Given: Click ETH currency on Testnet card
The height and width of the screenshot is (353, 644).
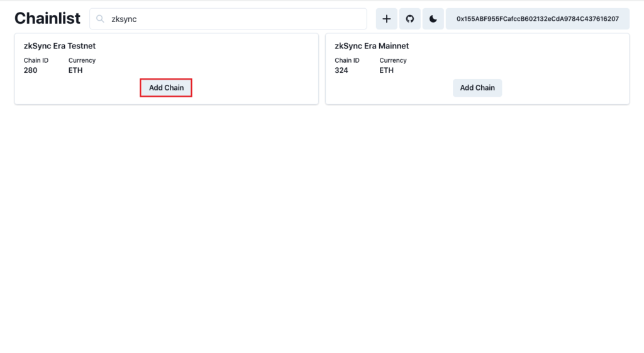Looking at the screenshot, I should click(75, 70).
